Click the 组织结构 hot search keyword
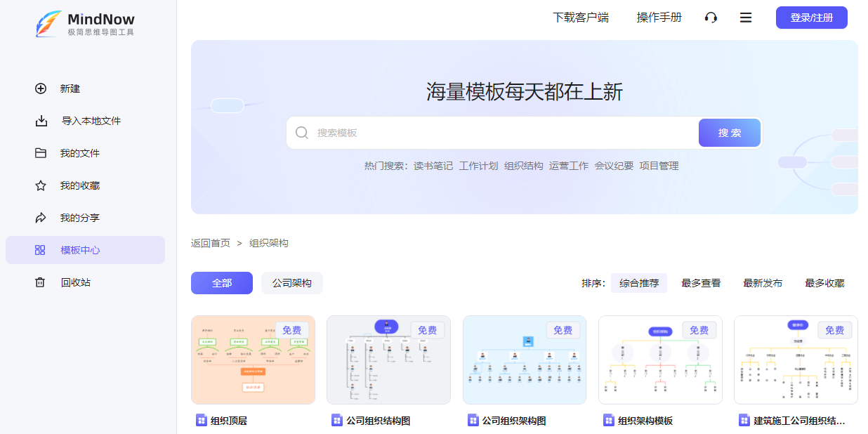Viewport: 868px width, 434px height. (x=523, y=166)
